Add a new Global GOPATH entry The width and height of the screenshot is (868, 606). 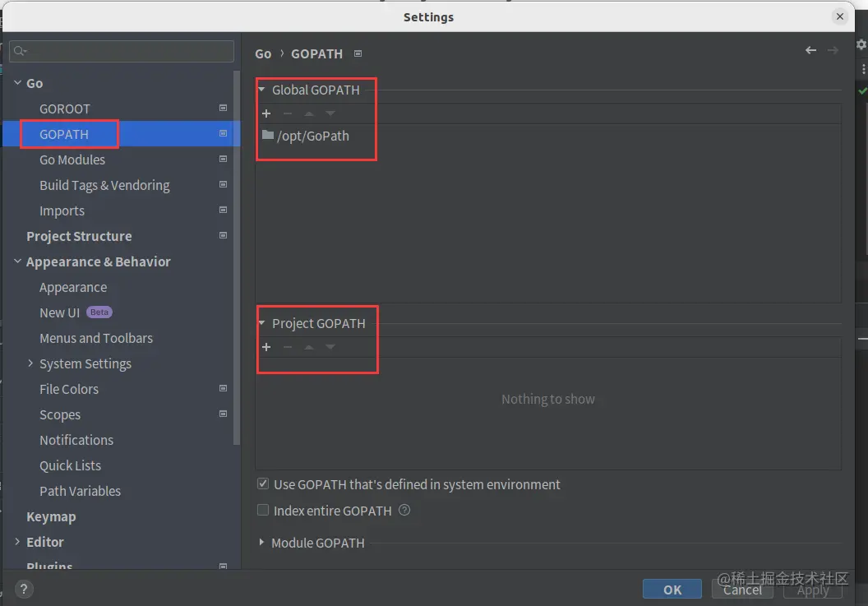pyautogui.click(x=266, y=113)
